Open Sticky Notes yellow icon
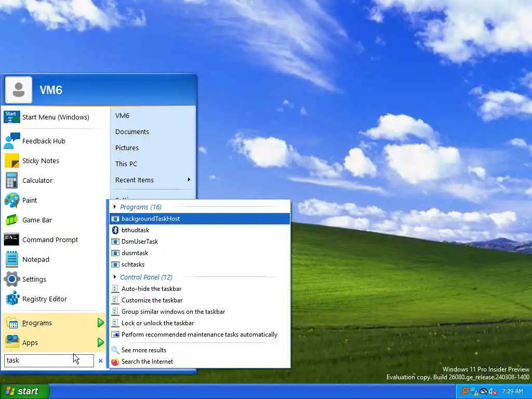Viewport: 532px width, 399px height. 11,161
